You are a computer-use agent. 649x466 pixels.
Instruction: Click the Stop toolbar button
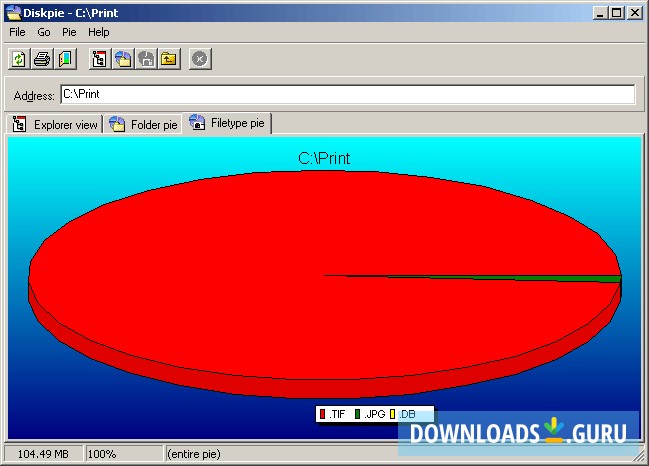(x=200, y=59)
